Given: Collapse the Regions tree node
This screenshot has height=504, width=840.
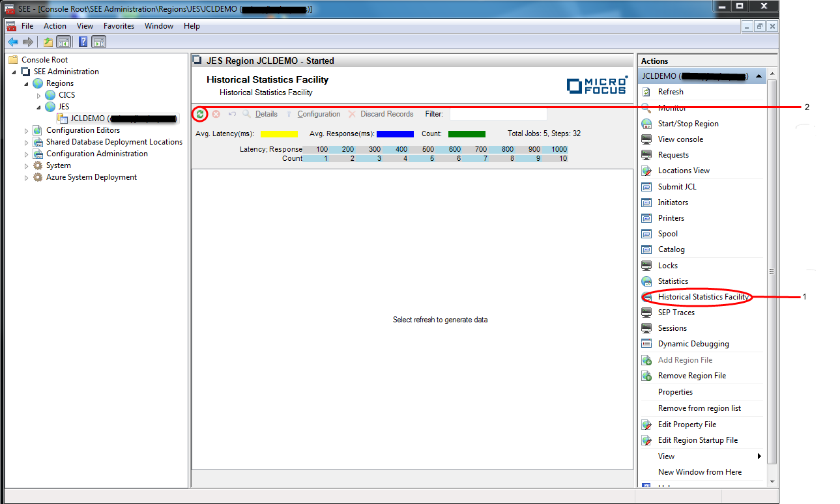Looking at the screenshot, I should (27, 83).
